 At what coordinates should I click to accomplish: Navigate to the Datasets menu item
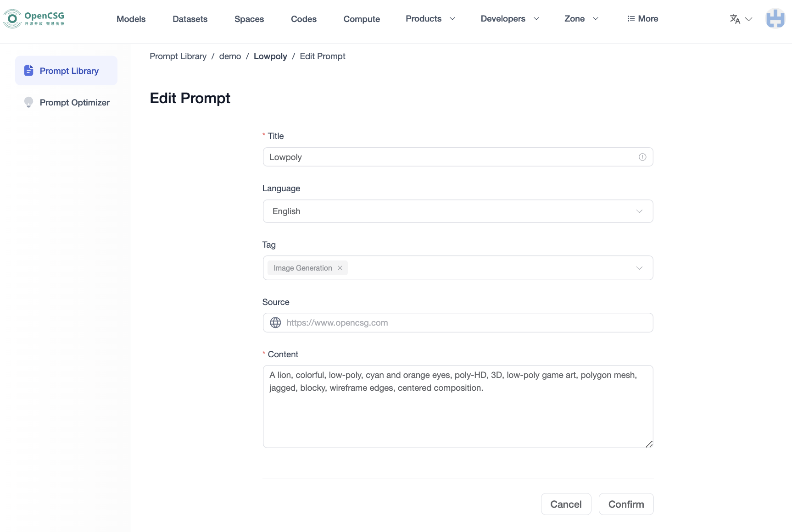point(190,19)
